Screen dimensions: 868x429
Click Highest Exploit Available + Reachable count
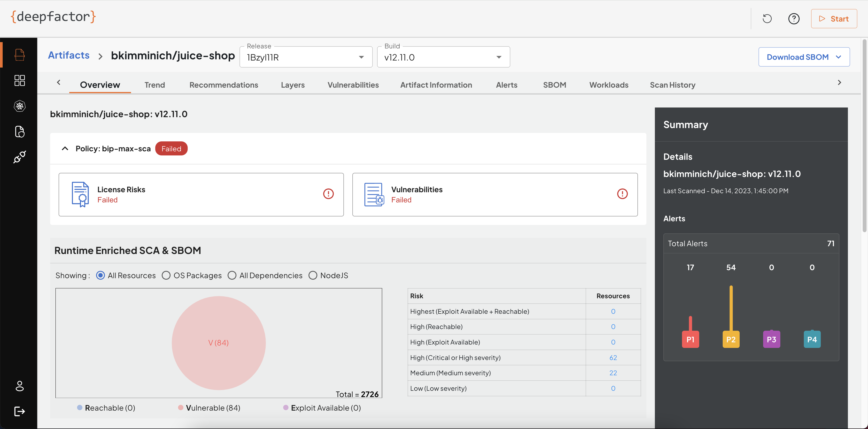(x=613, y=312)
